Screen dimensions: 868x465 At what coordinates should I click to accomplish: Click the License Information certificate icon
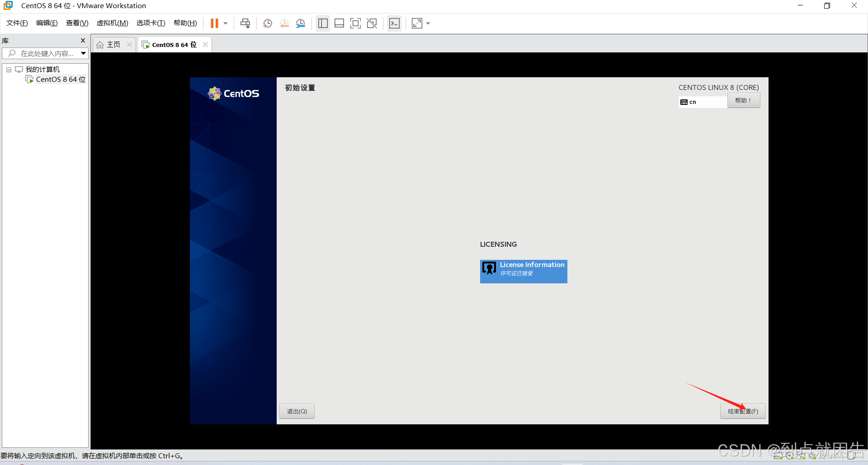[489, 268]
